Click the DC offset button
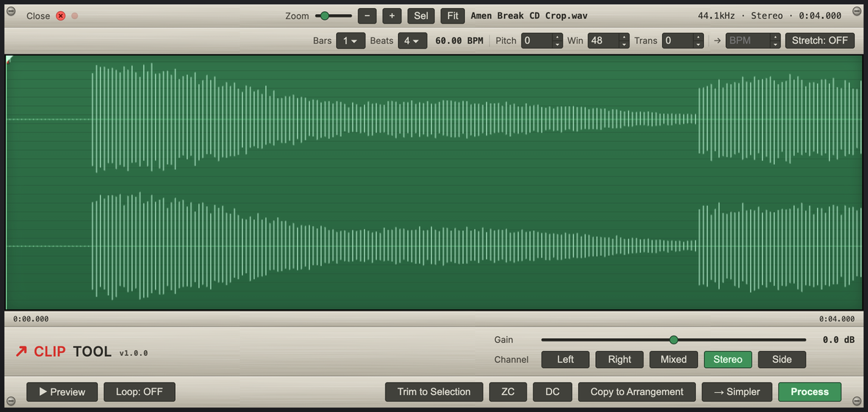Viewport: 868px width, 412px height. pos(552,392)
